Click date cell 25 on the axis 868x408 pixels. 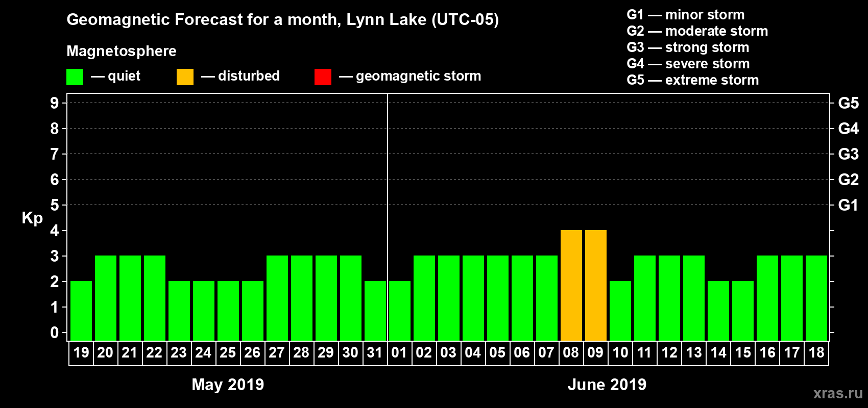pyautogui.click(x=228, y=353)
